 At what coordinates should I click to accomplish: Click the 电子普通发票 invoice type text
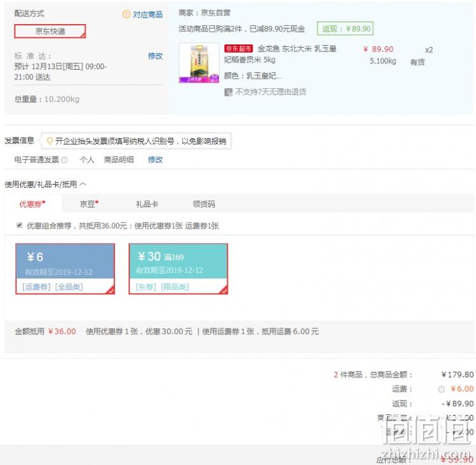pyautogui.click(x=36, y=159)
